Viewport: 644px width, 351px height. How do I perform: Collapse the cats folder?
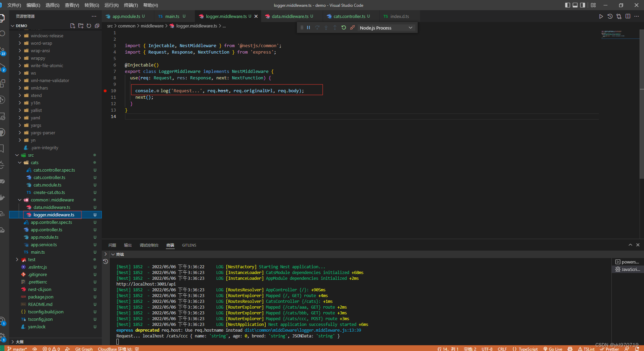coord(20,163)
